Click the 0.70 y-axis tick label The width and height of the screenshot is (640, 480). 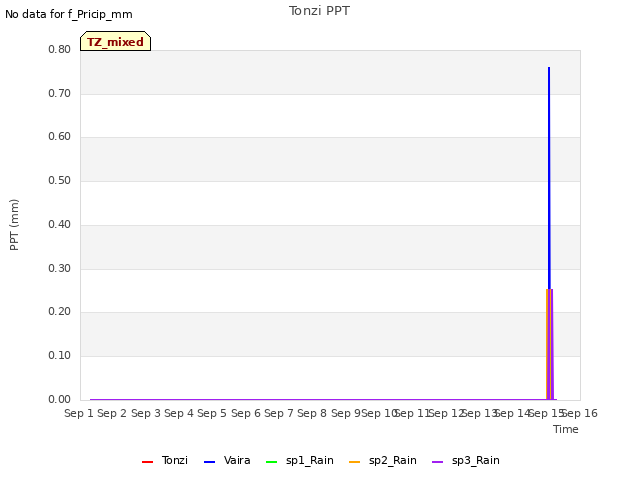point(60,93)
